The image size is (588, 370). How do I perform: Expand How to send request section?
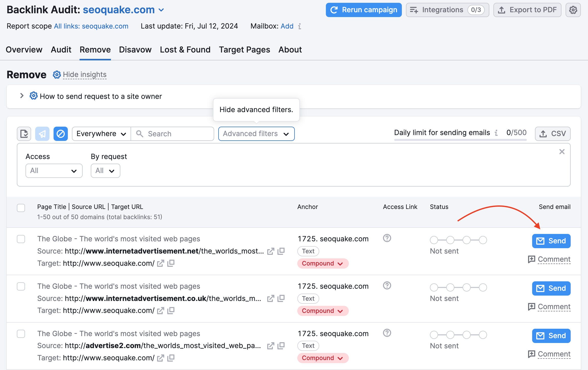(x=22, y=96)
